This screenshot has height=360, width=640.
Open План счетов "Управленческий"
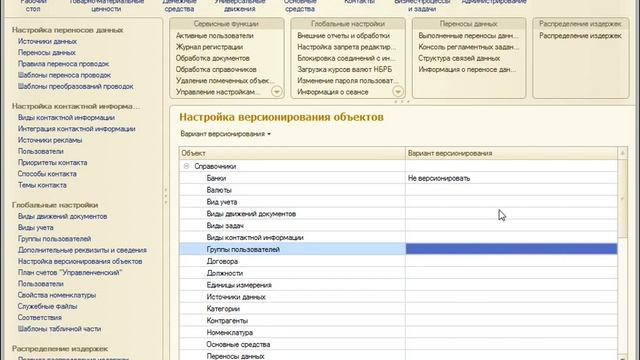[70, 273]
